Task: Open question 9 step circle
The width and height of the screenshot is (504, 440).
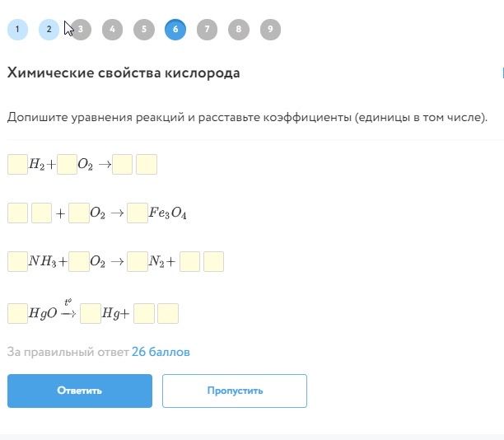Action: coord(270,30)
